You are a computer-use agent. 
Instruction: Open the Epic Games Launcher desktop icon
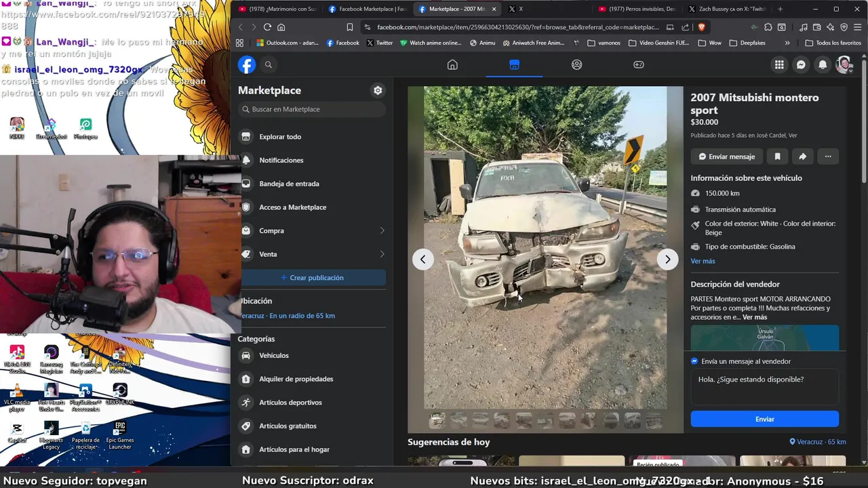coord(120,435)
